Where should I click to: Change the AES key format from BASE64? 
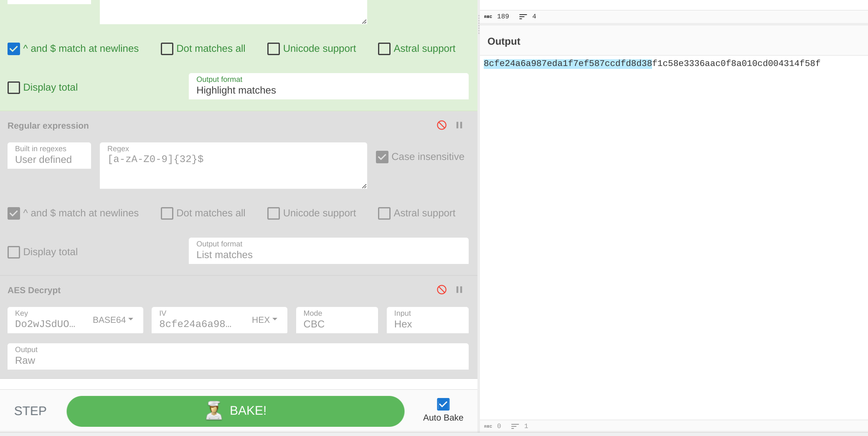[112, 320]
